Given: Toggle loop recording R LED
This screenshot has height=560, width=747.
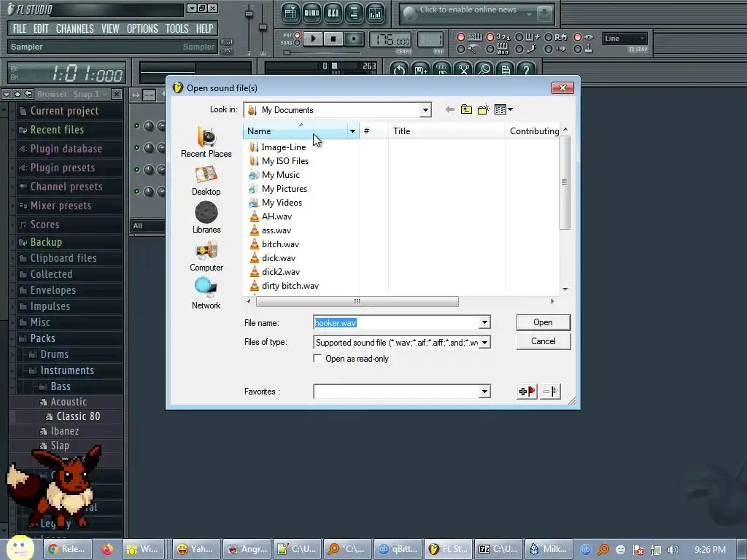Looking at the screenshot, I should (549, 37).
